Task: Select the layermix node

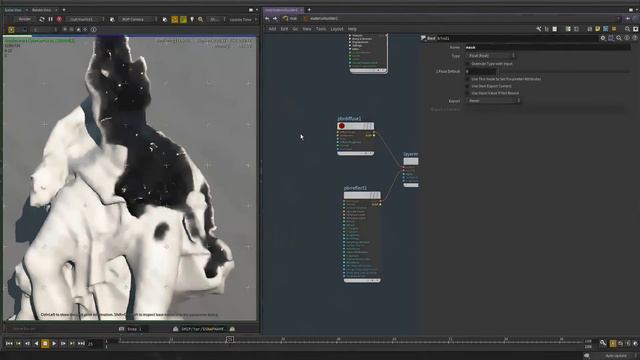Action: coord(411,161)
